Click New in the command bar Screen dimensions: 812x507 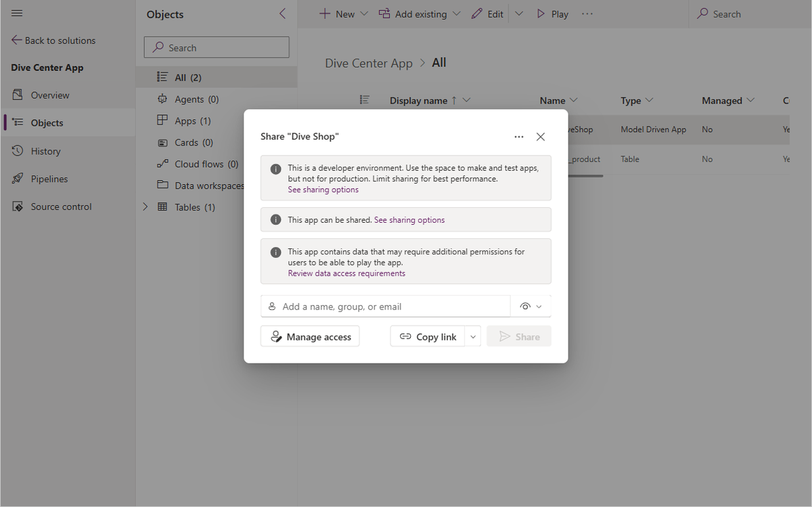coord(343,14)
